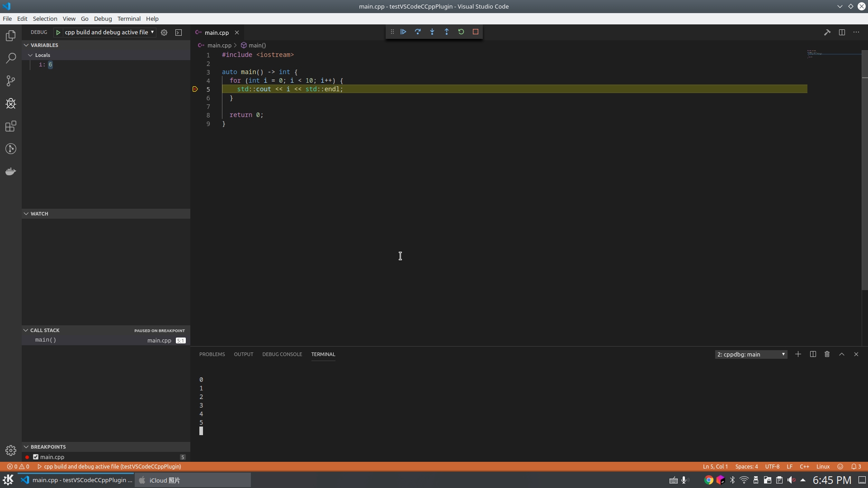Open launch.json via the gear icon
This screenshot has height=488, width=868.
pos(164,33)
